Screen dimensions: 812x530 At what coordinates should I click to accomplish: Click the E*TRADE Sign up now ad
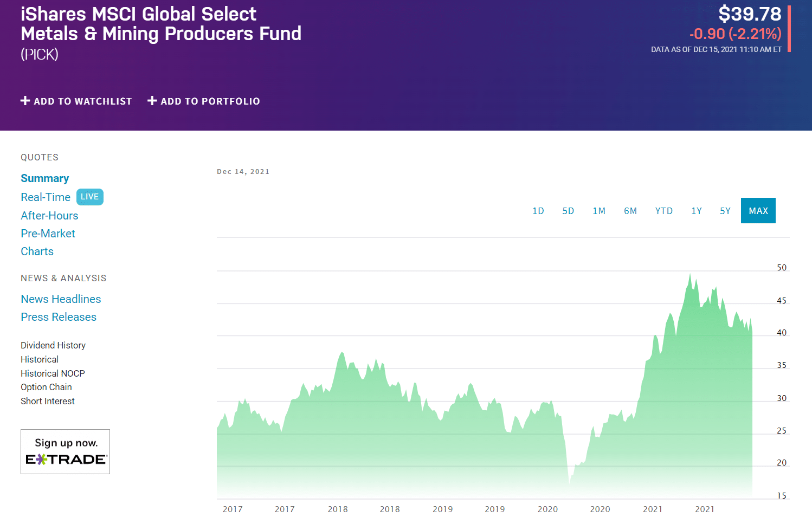coord(65,452)
